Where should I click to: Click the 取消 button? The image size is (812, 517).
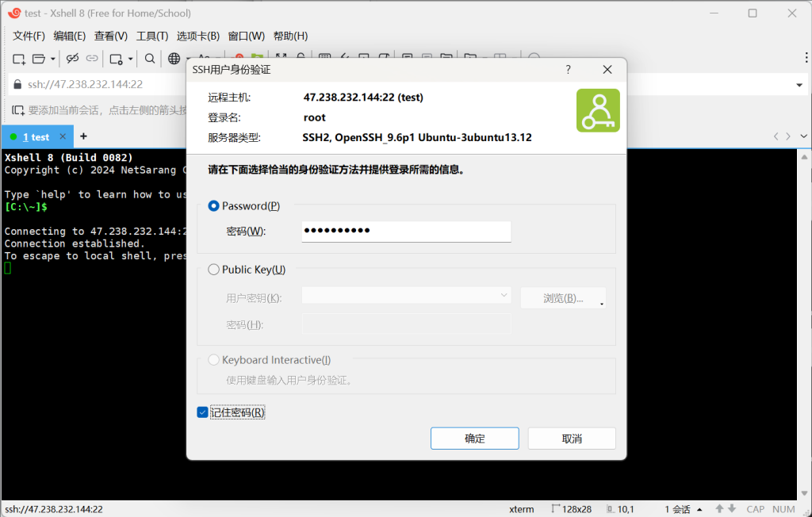pyautogui.click(x=572, y=438)
